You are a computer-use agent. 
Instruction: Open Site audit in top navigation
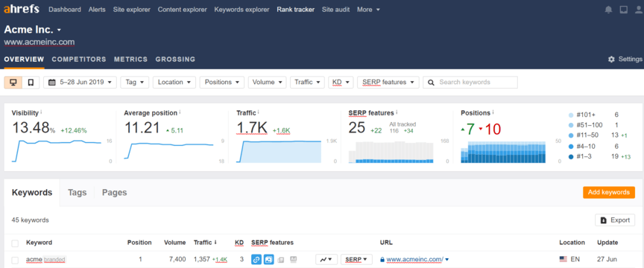335,10
